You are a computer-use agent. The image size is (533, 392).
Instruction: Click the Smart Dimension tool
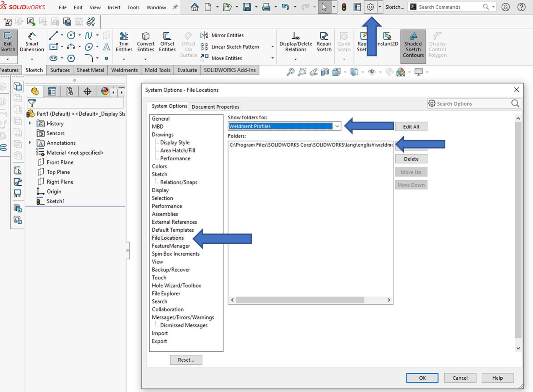32,42
